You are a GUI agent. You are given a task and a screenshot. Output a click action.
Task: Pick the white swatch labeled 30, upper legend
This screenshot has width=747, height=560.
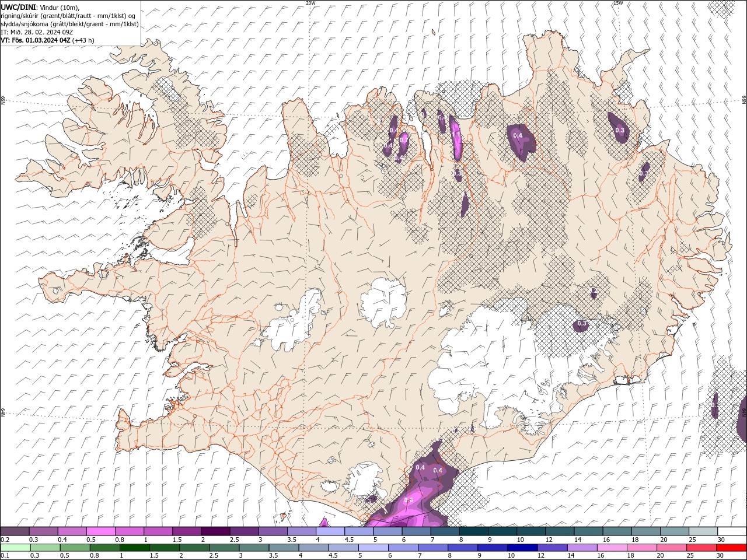tap(732, 531)
